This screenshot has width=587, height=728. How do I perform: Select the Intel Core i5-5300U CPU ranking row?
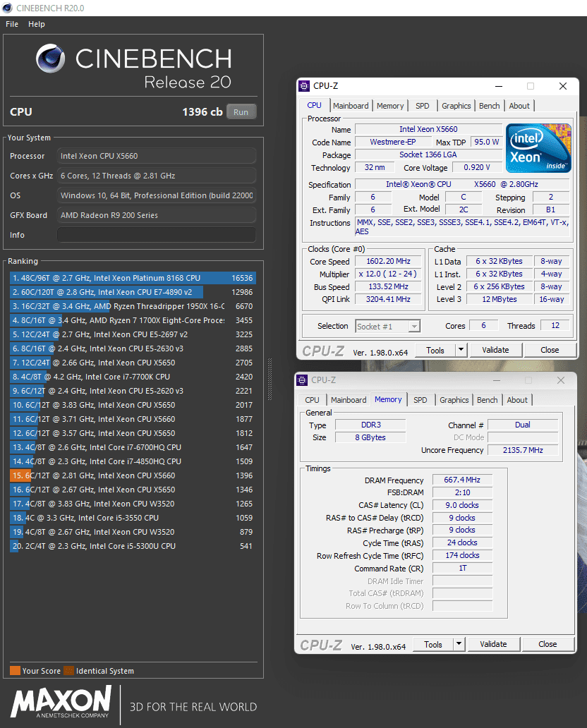133,546
